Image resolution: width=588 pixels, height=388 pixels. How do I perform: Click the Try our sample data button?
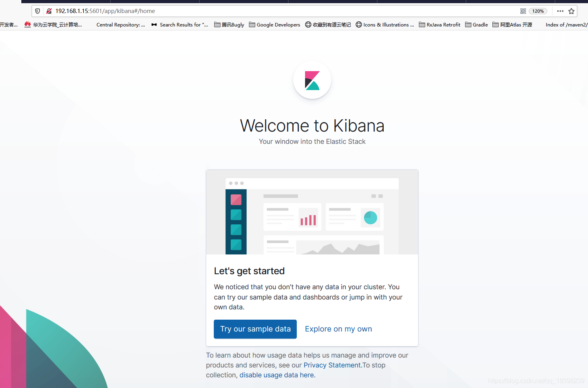pos(255,329)
